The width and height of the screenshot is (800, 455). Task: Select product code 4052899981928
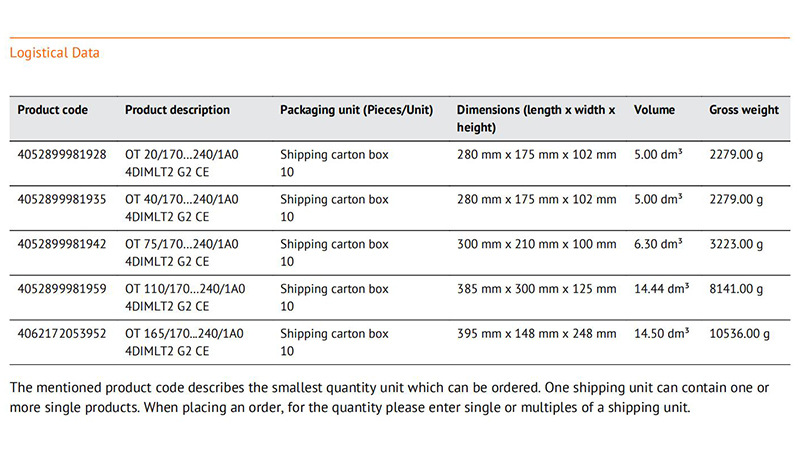(x=62, y=155)
